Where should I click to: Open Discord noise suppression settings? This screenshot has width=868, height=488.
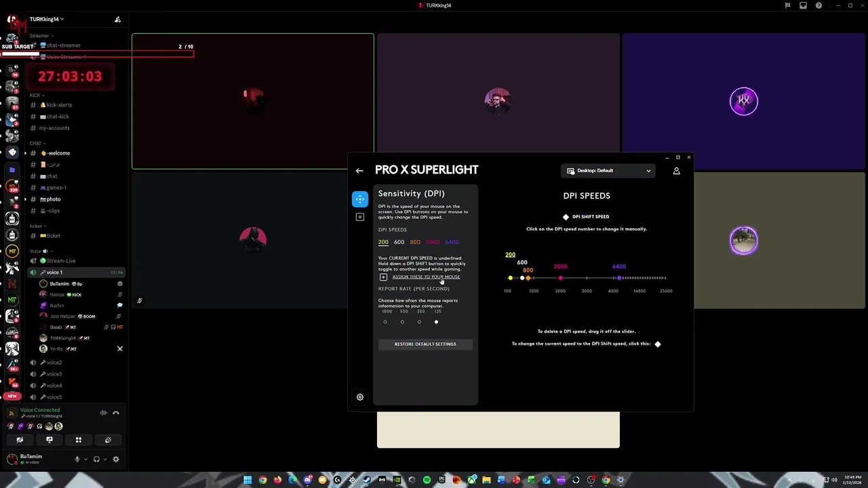click(104, 413)
